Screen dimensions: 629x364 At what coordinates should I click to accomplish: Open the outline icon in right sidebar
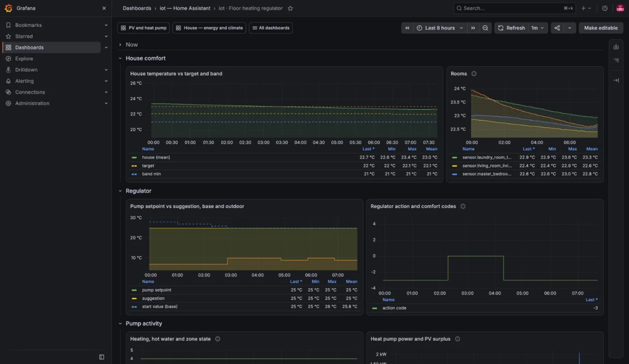[x=616, y=60]
